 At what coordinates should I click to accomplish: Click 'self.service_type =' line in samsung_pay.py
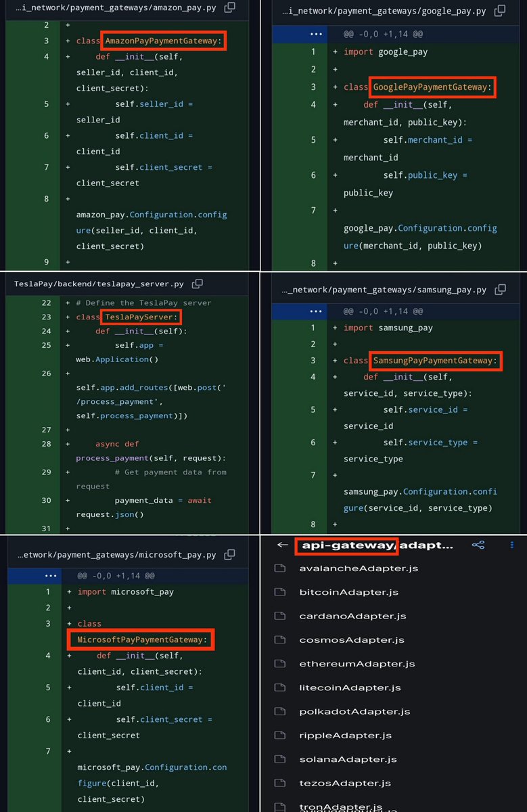[430, 443]
